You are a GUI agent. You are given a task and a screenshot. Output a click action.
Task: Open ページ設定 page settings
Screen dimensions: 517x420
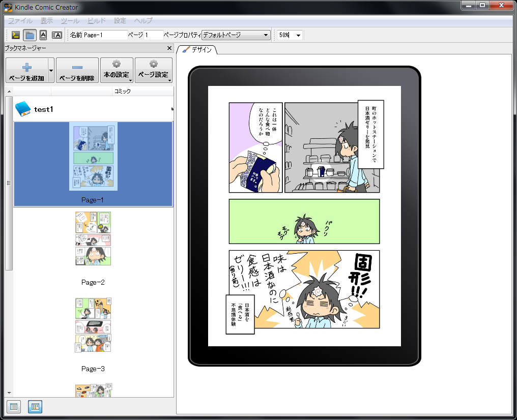(x=153, y=70)
